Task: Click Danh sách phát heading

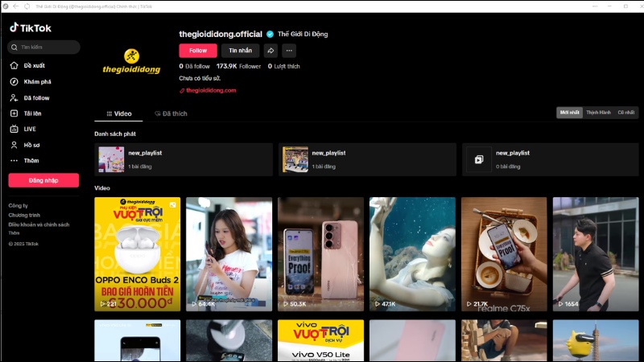Action: (x=115, y=134)
